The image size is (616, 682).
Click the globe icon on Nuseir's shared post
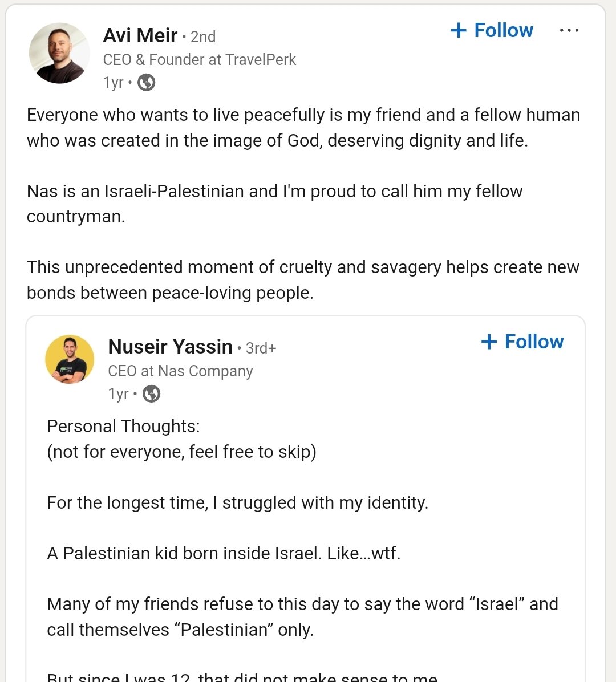pos(151,394)
